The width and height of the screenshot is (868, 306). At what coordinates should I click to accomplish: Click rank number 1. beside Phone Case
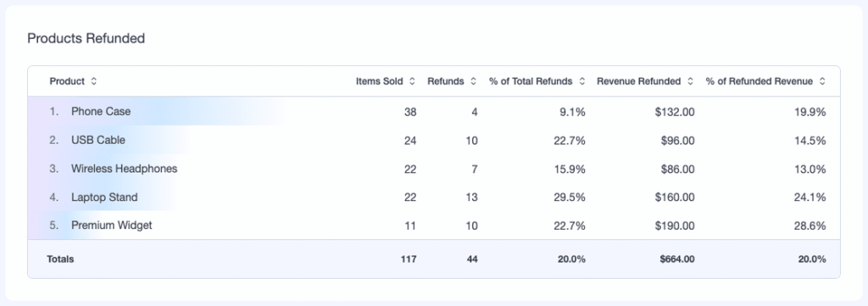click(53, 111)
